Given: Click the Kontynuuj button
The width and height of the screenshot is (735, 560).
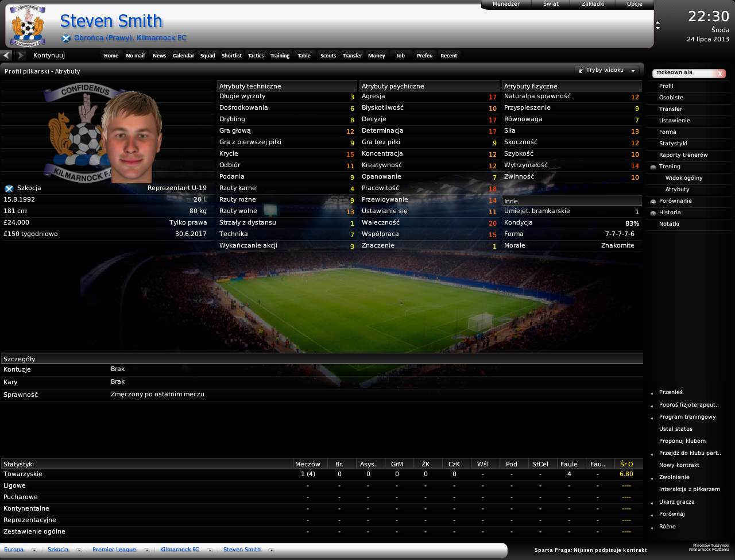Looking at the screenshot, I should (x=49, y=56).
